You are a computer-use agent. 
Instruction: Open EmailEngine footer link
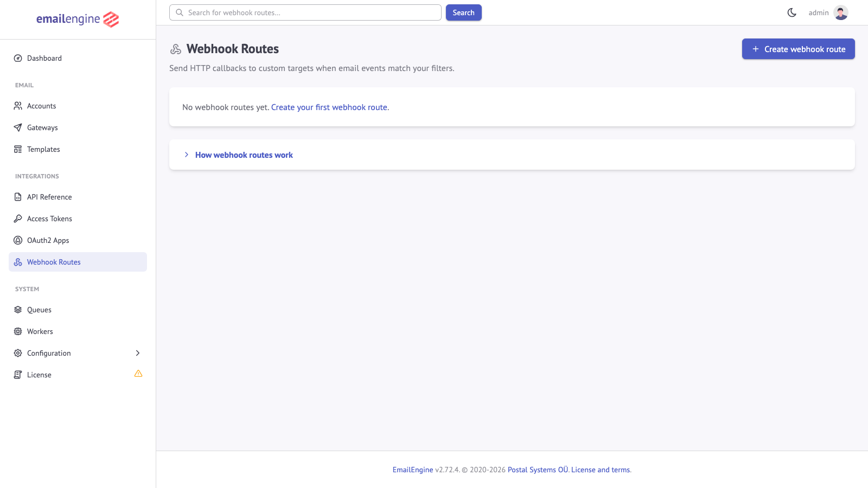[x=413, y=470]
